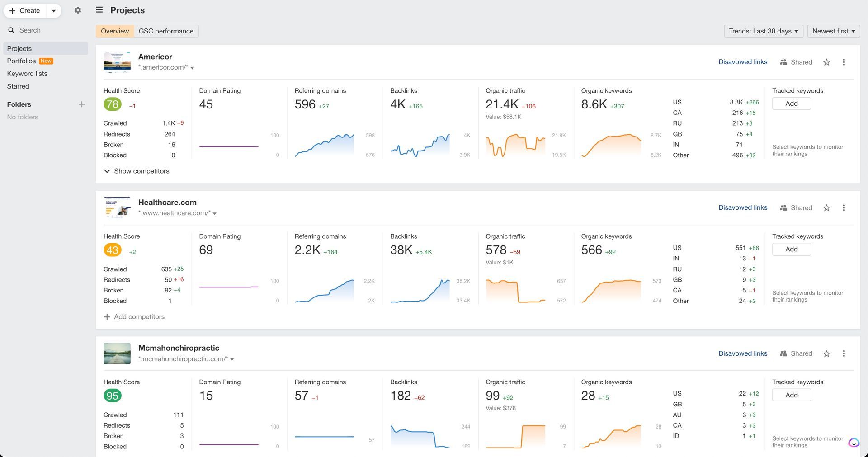
Task: Toggle the hamburger sidebar menu icon
Action: click(99, 10)
